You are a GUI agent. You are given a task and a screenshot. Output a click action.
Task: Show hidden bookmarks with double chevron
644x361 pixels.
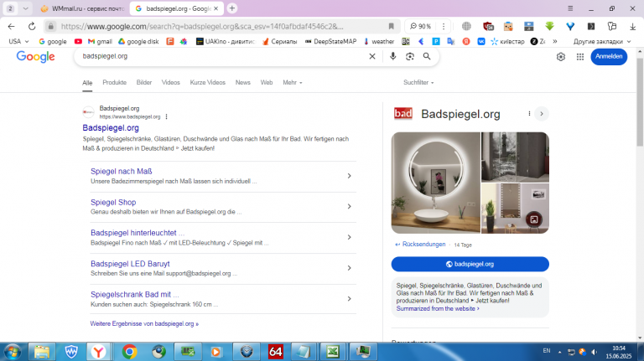(555, 41)
